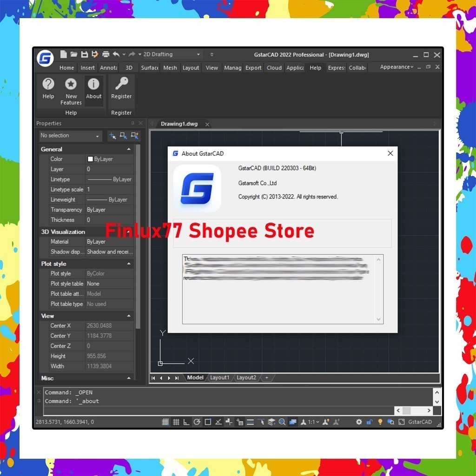Click the Quick Select icon in Properties panel
The height and width of the screenshot is (476, 476).
tap(135, 136)
